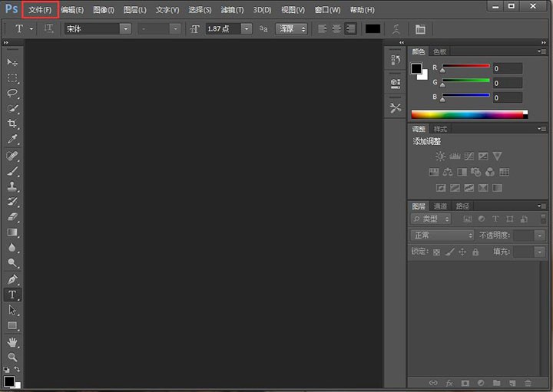Viewport: 553px width, 392px height.
Task: Switch to the 色板 tab
Action: (x=440, y=51)
